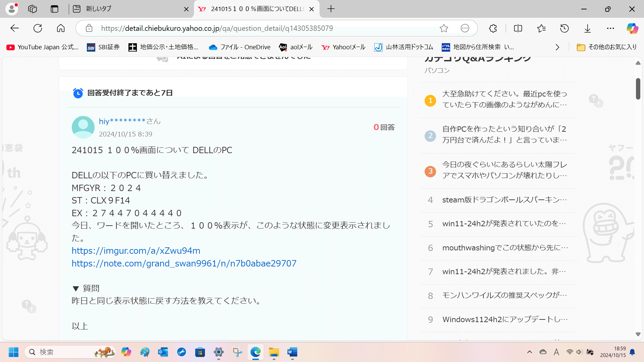Open the Browser essentials panel
The width and height of the screenshot is (644, 362).
coord(493,28)
